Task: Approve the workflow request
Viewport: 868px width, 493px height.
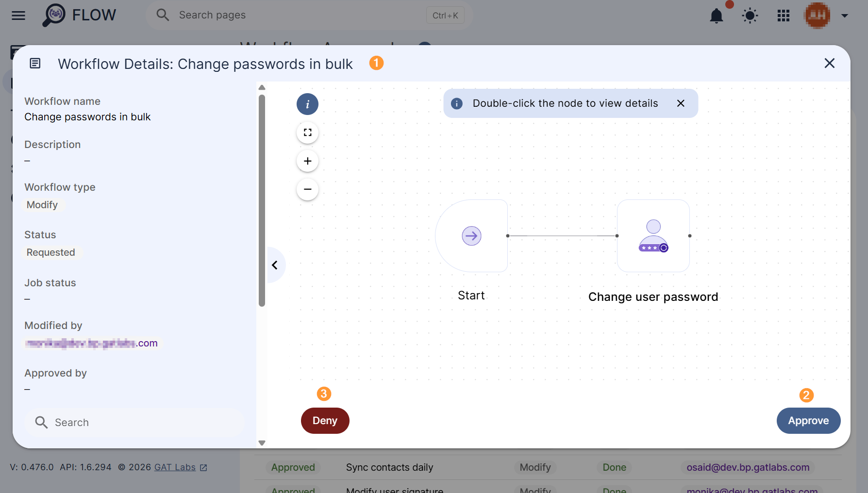Action: tap(808, 421)
